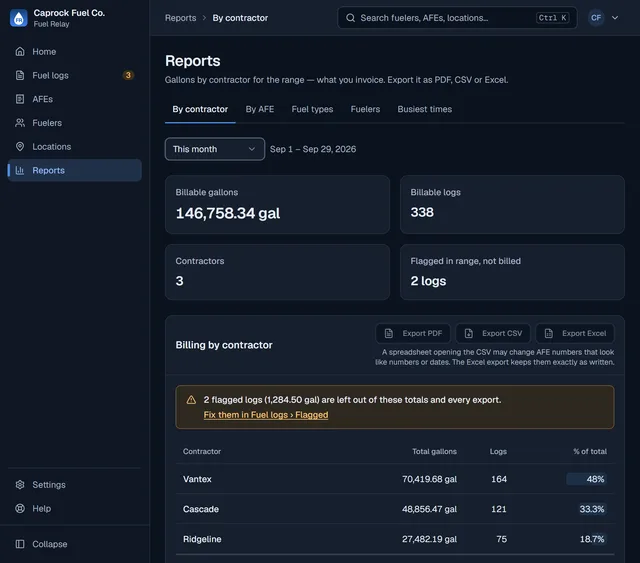
Task: Click the AFEs sidebar icon
Action: [x=20, y=99]
